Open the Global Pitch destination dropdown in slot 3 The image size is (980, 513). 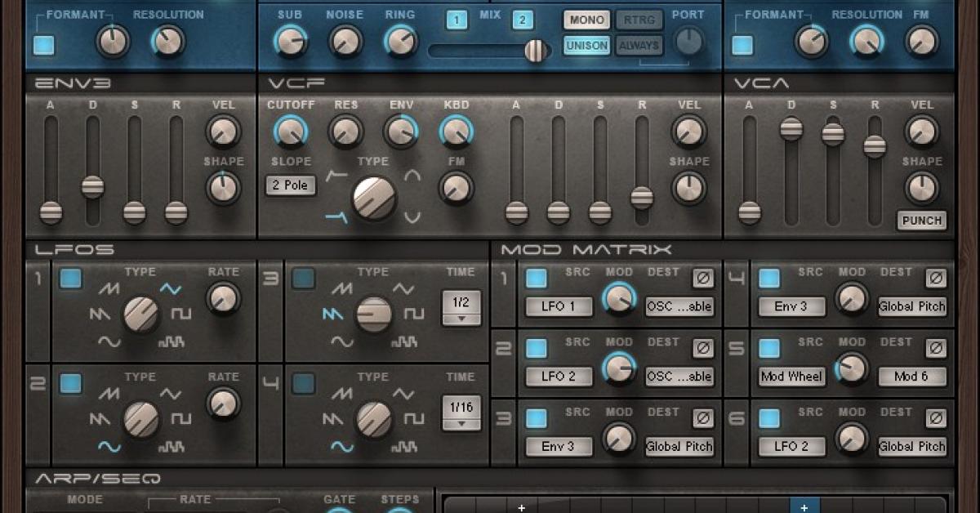point(680,447)
